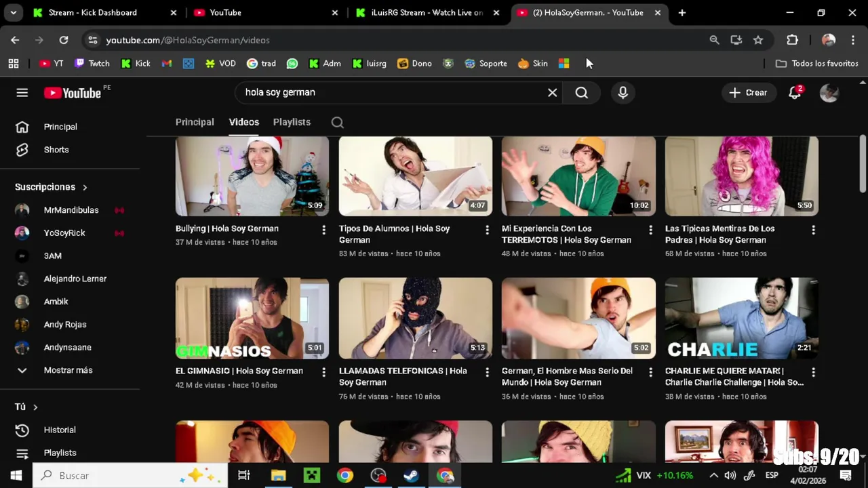
Task: Open options for Mentiras De Los Padres video
Action: click(x=813, y=230)
